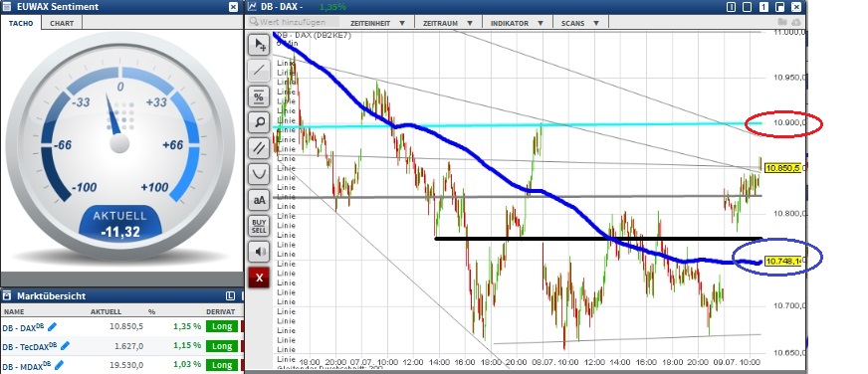Close the DB - DAX chart window
The height and width of the screenshot is (374, 868).
coord(796,7)
